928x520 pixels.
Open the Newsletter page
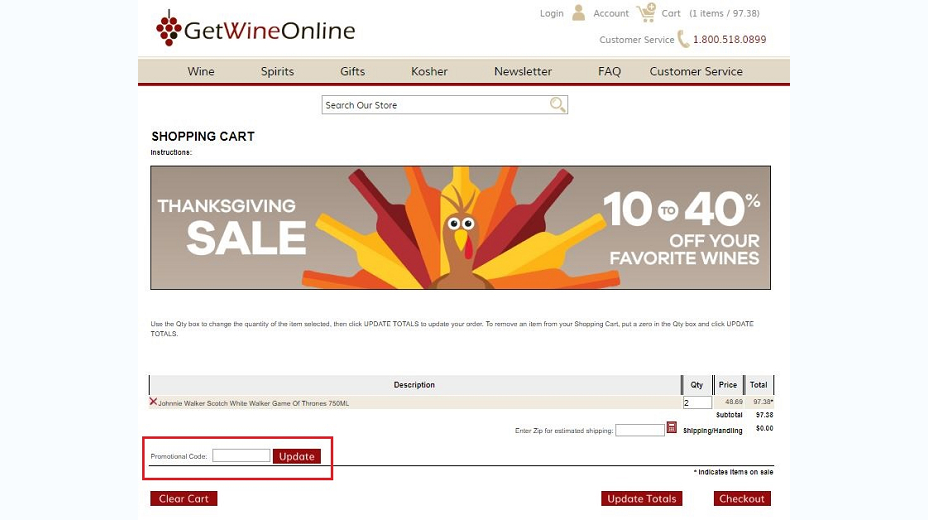pos(523,71)
